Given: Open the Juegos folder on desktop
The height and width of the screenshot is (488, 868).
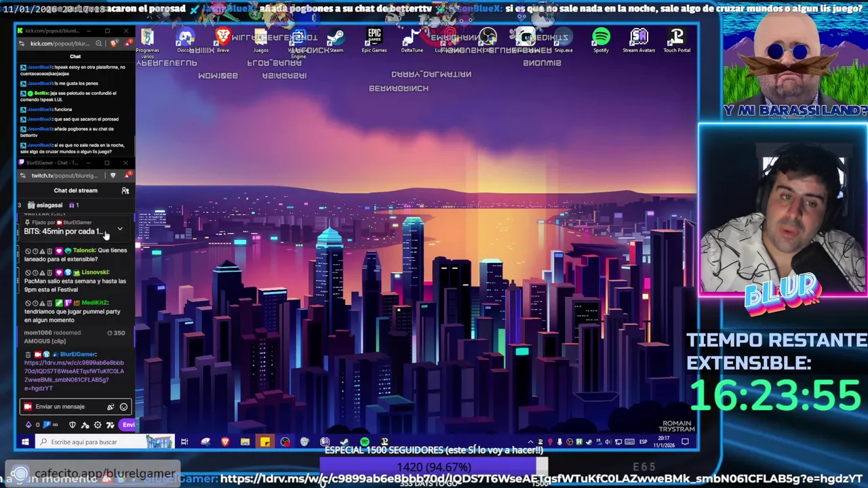Looking at the screenshot, I should pyautogui.click(x=260, y=41).
